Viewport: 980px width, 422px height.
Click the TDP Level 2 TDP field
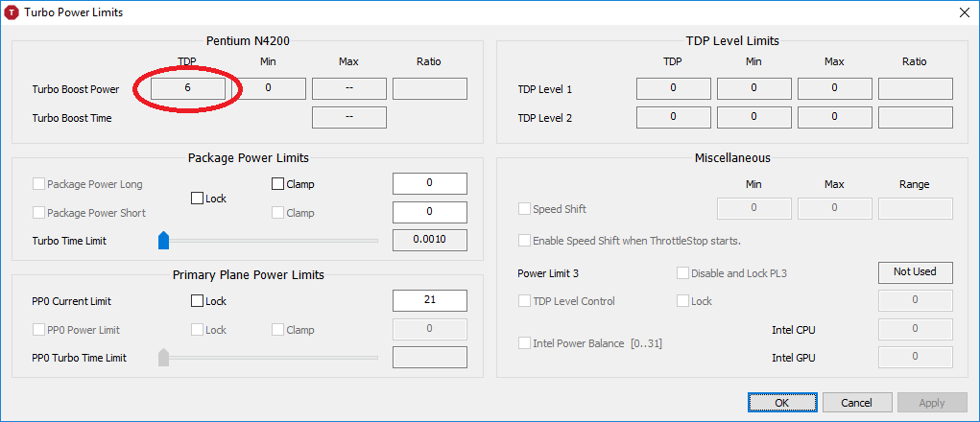674,117
